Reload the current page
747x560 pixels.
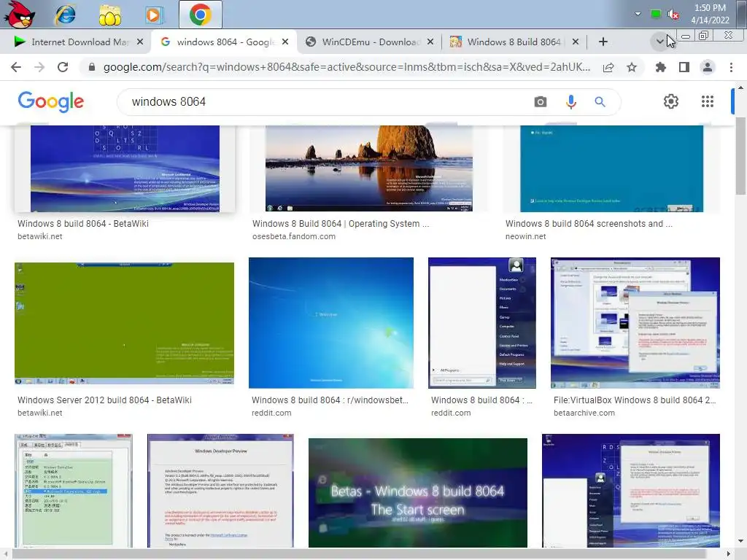click(x=63, y=67)
